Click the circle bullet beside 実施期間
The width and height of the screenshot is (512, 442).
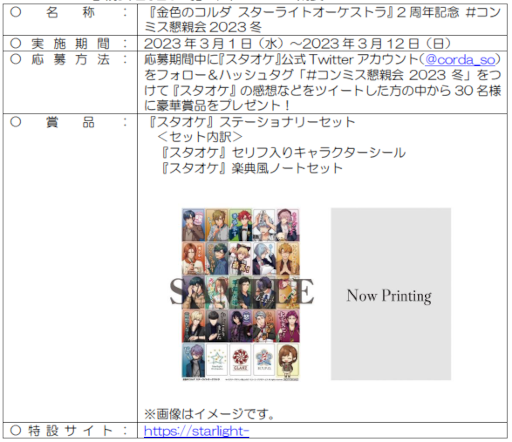pos(16,43)
